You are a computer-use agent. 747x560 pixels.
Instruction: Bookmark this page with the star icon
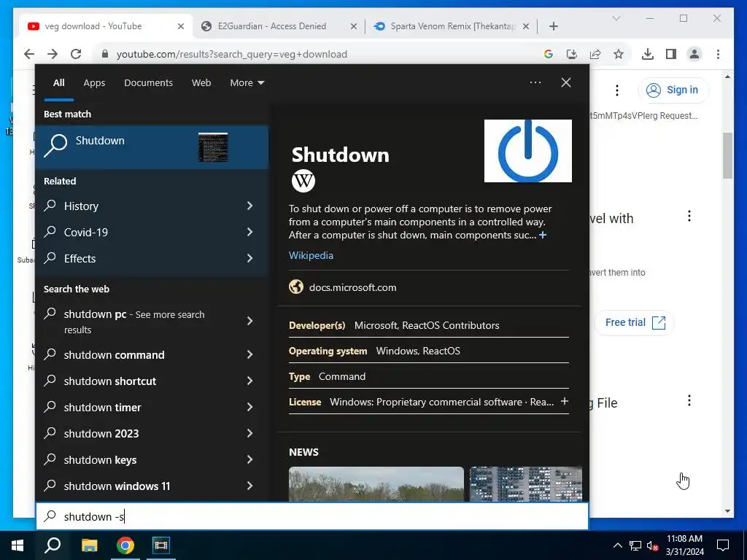pyautogui.click(x=619, y=54)
